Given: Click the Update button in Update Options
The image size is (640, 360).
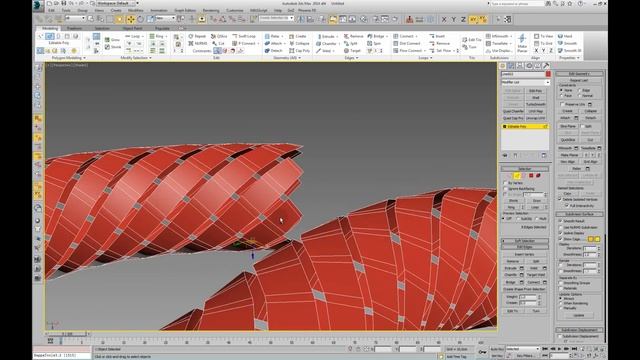Looking at the screenshot, I should (x=579, y=315).
